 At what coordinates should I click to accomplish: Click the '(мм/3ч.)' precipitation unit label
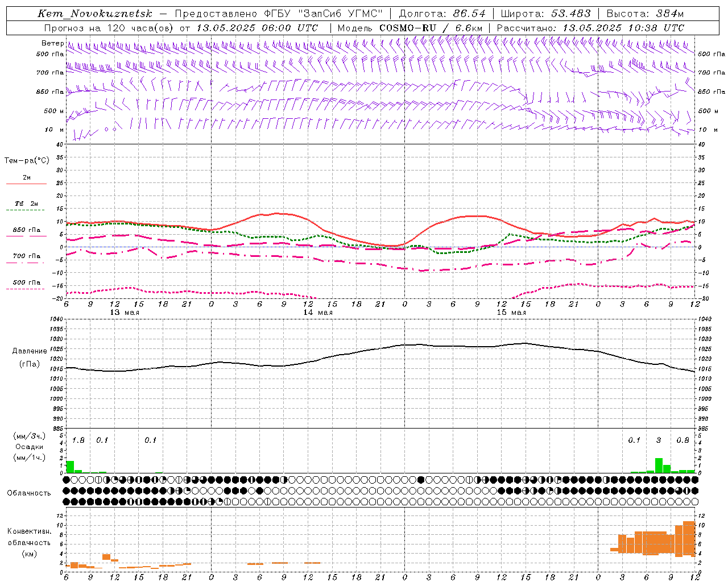click(30, 436)
